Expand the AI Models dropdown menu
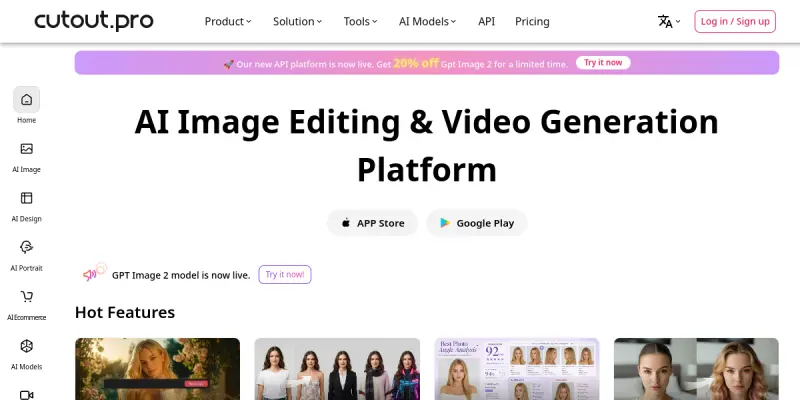Image resolution: width=800 pixels, height=400 pixels. (x=428, y=21)
